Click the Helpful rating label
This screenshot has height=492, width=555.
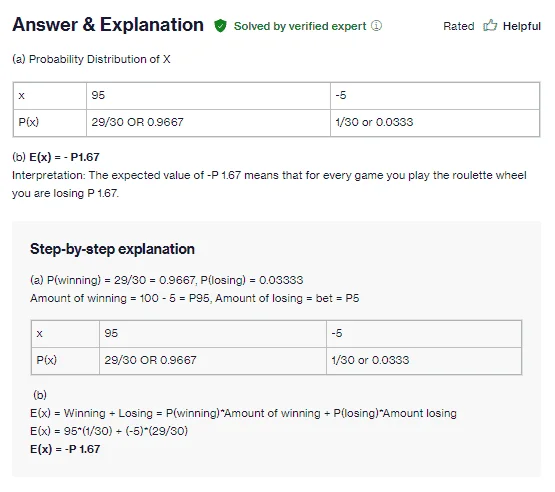coord(522,26)
